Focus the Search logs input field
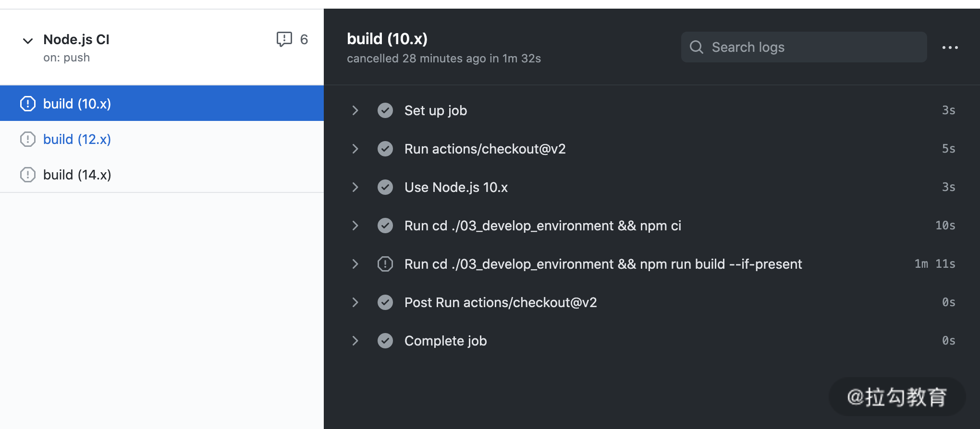 click(x=812, y=47)
